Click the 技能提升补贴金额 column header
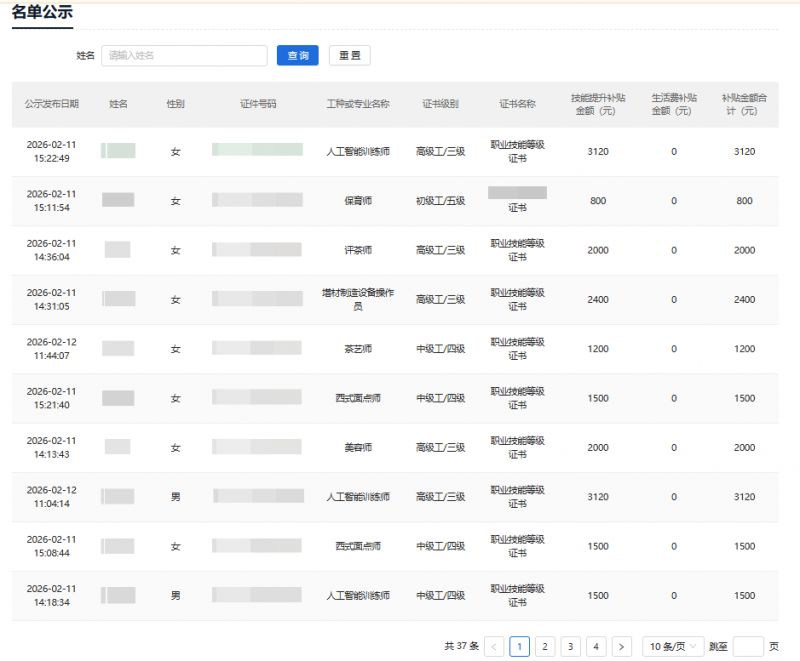Viewport: 800px width, 661px height. [x=597, y=104]
